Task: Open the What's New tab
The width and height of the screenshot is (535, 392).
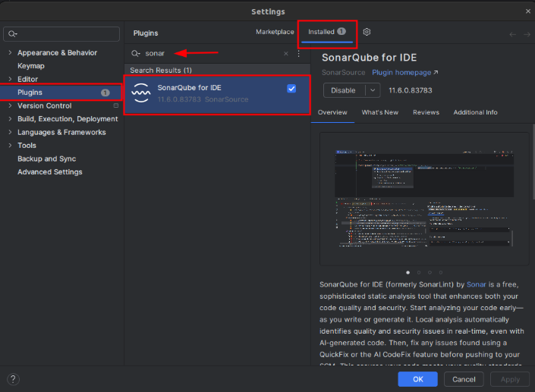Action: [x=379, y=112]
